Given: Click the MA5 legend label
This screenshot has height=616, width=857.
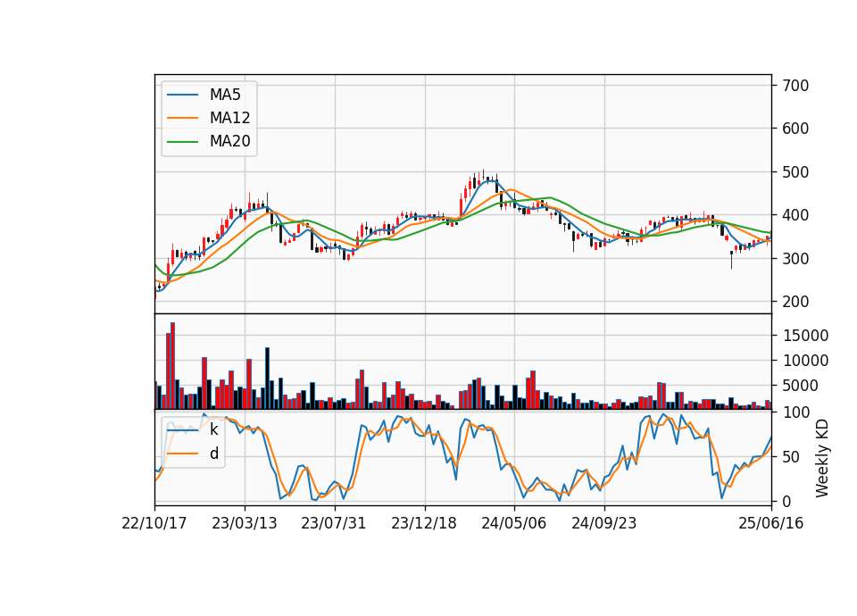Looking at the screenshot, I should 225,95.
